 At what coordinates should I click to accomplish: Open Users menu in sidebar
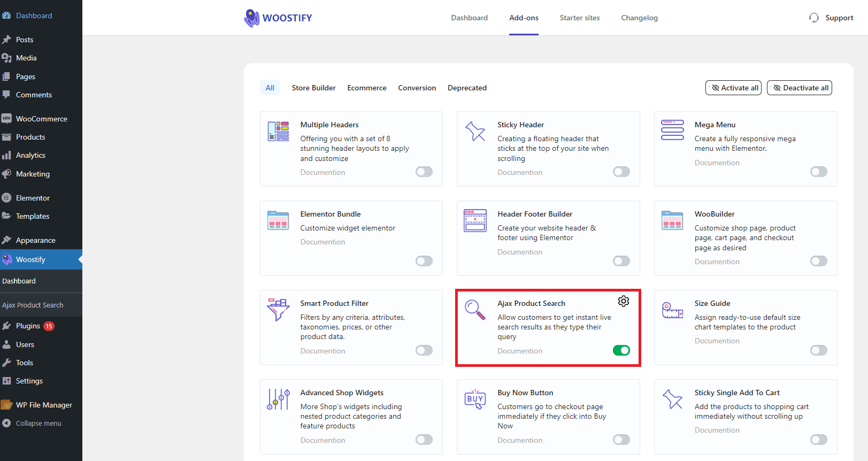pyautogui.click(x=41, y=344)
